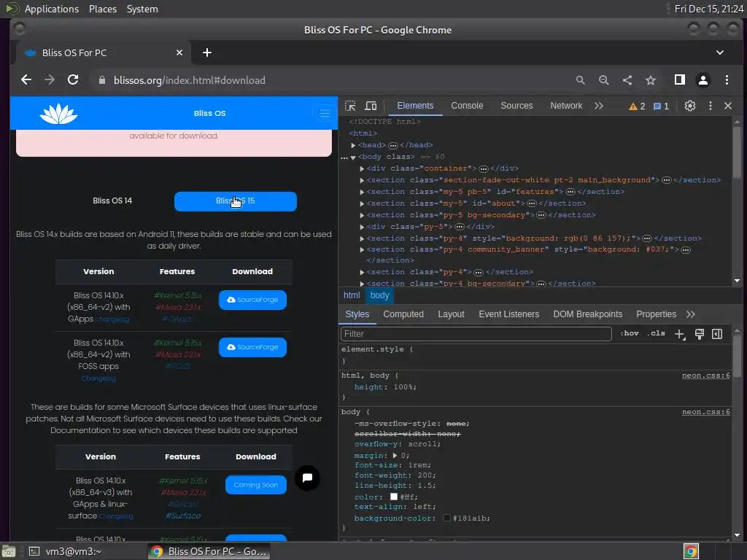Select the Bliss OS 15 tab
747x560 pixels.
[x=236, y=201]
